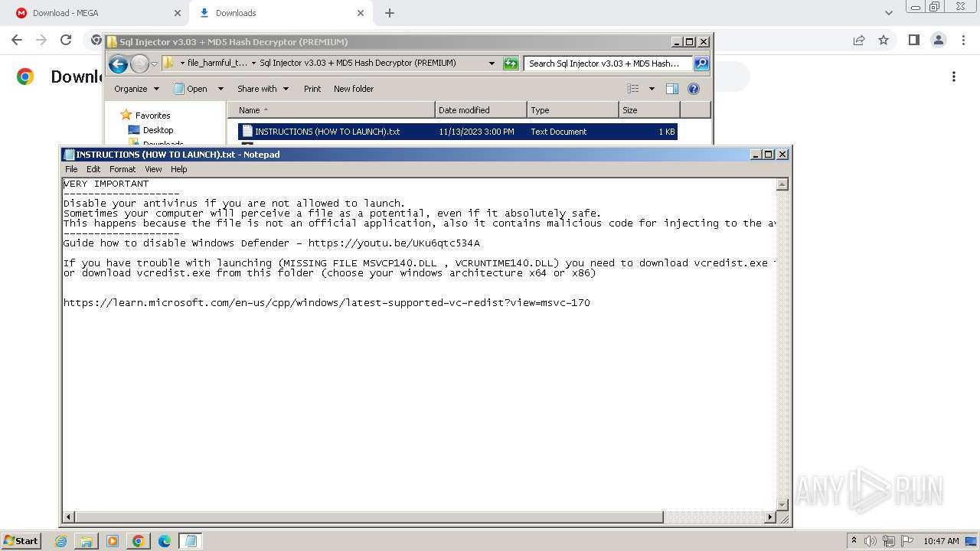Viewport: 980px width, 551px height.
Task: Open the Organize dropdown in Explorer
Action: [136, 89]
